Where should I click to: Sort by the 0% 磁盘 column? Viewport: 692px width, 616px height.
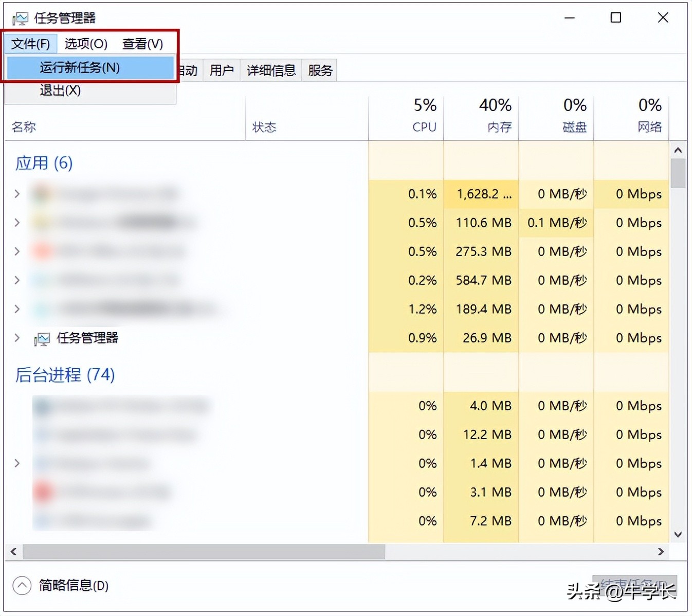pos(556,118)
